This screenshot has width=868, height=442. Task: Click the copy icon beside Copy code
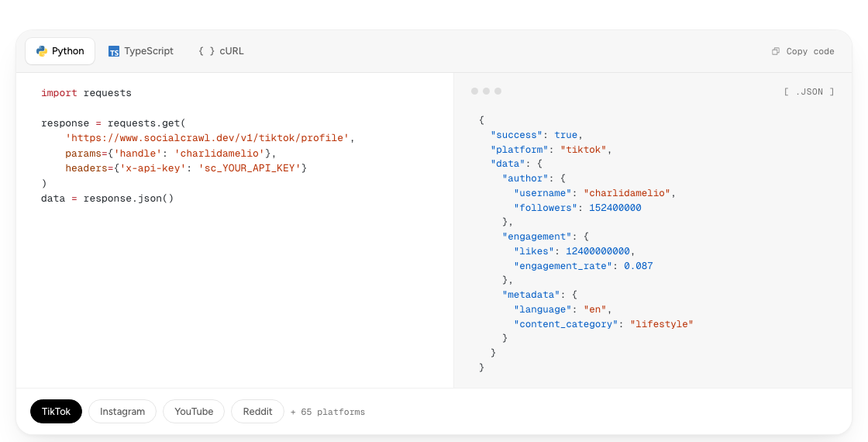pos(776,51)
